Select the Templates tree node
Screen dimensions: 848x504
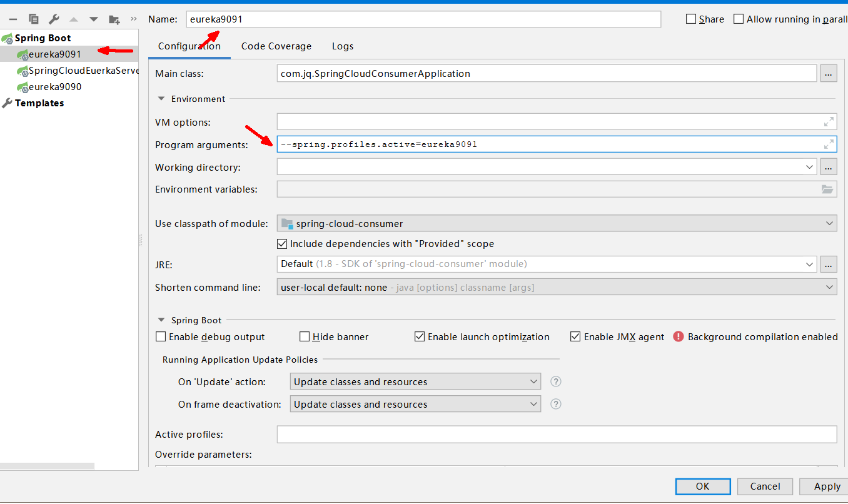(x=39, y=103)
